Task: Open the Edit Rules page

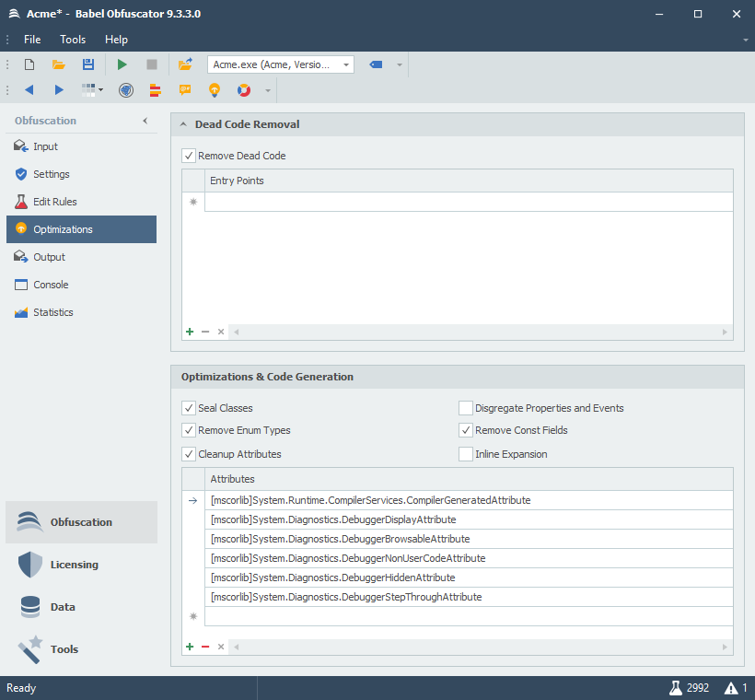Action: [81, 202]
